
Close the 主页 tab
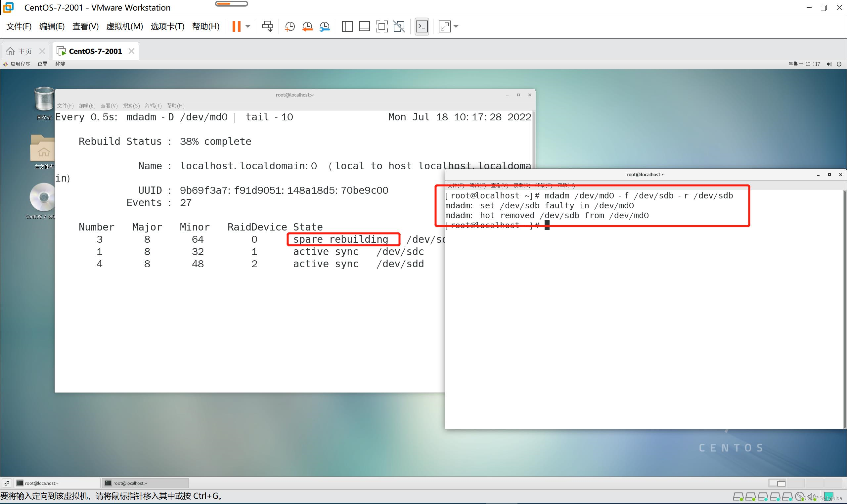click(42, 51)
